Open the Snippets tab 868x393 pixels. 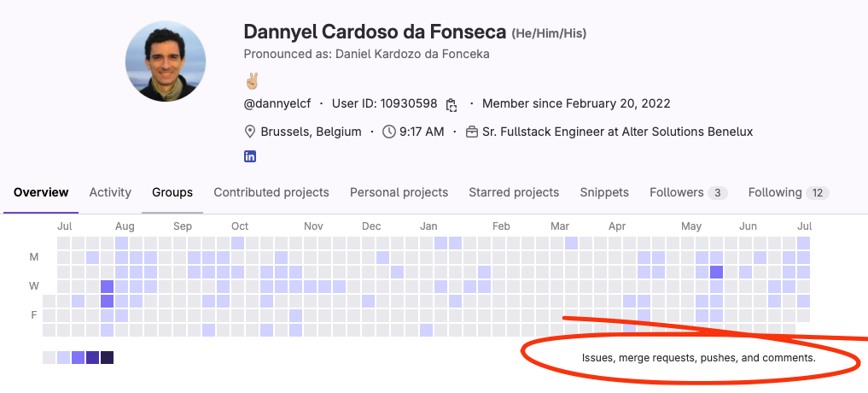tap(604, 193)
